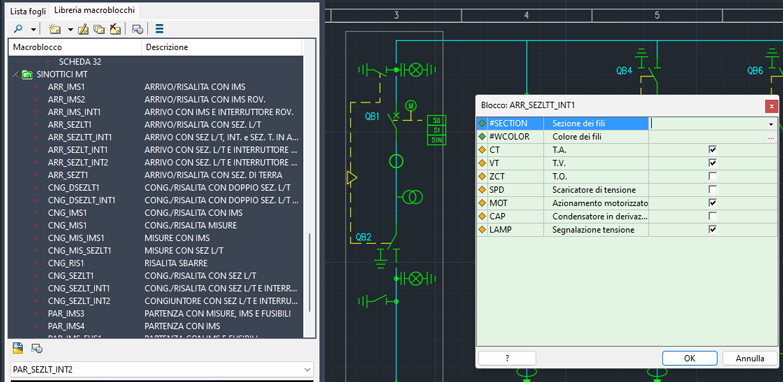
Task: Open the new folder dropdown arrow
Action: [70, 29]
